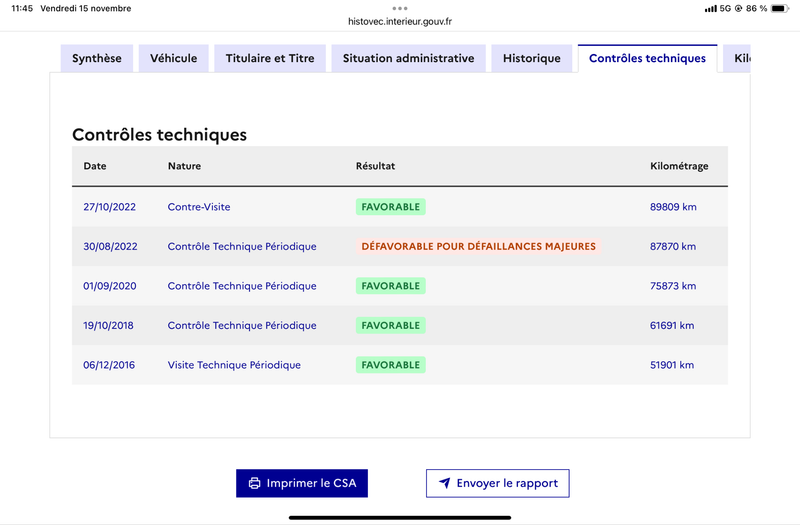Click the Contrôles techniques section heading

(x=159, y=135)
